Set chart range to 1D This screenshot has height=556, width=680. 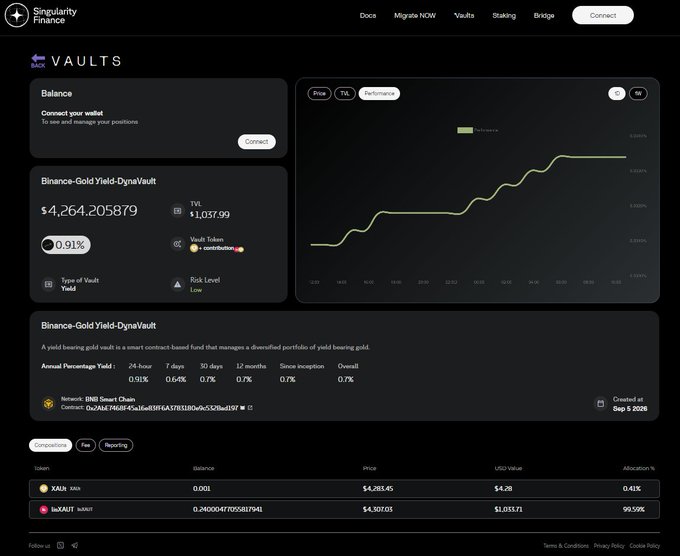pyautogui.click(x=617, y=93)
